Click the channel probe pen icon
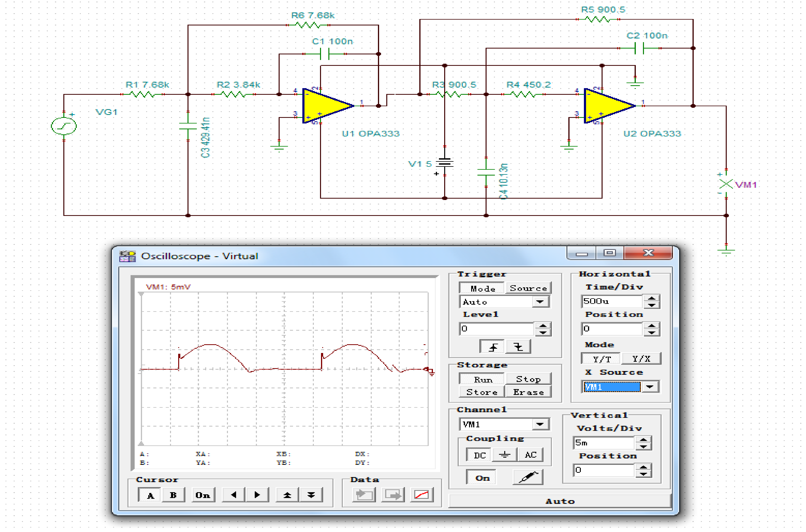This screenshot has height=532, width=806. coord(528,477)
